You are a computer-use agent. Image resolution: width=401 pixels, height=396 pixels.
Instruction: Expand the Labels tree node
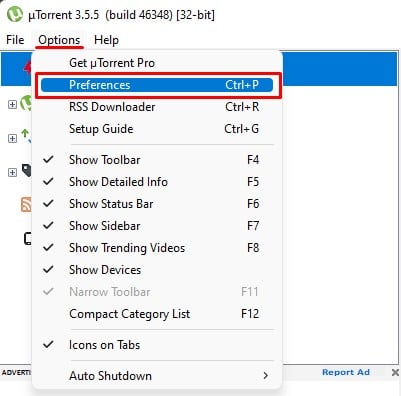point(12,172)
